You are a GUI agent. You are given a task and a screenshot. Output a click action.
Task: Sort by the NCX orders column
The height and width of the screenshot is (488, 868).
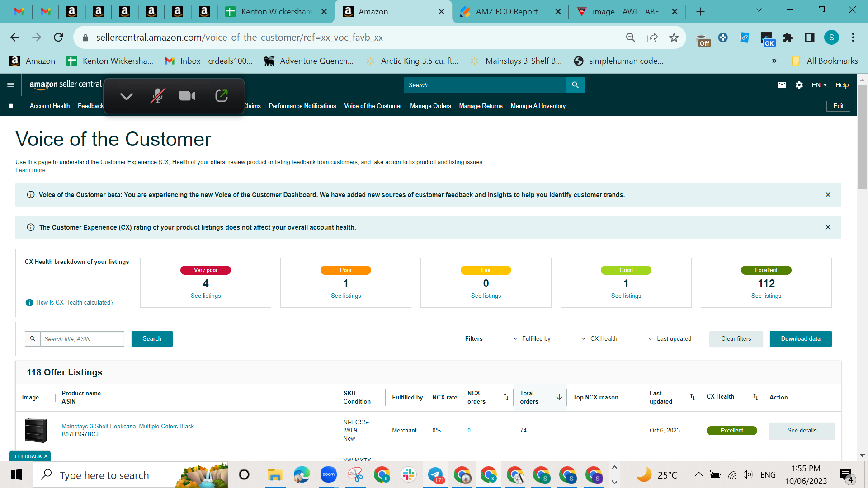click(x=506, y=397)
